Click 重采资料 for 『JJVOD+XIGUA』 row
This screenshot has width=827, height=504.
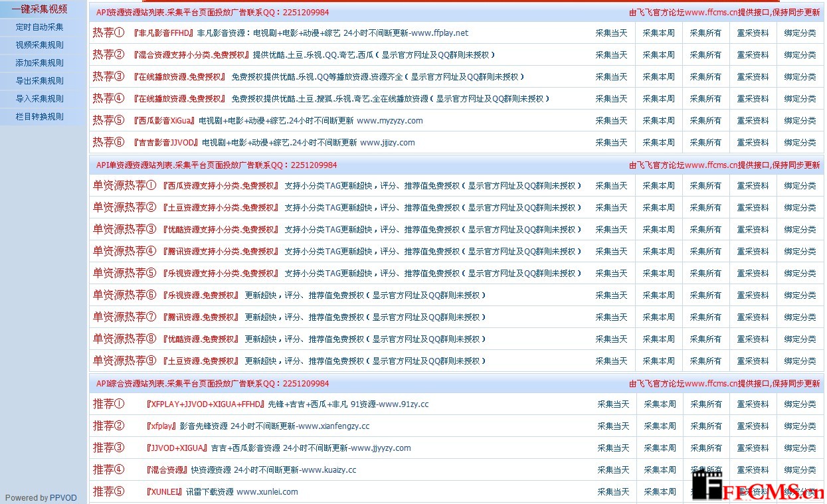point(753,448)
